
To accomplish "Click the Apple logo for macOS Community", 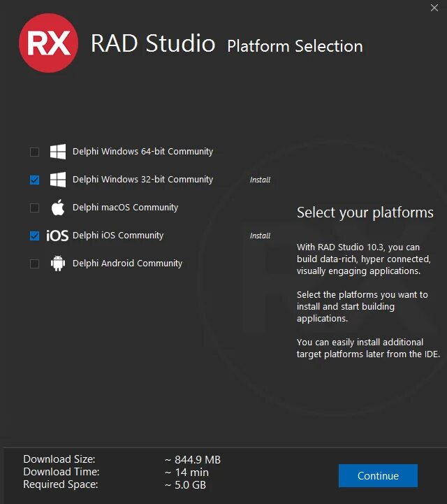I will tap(58, 208).
